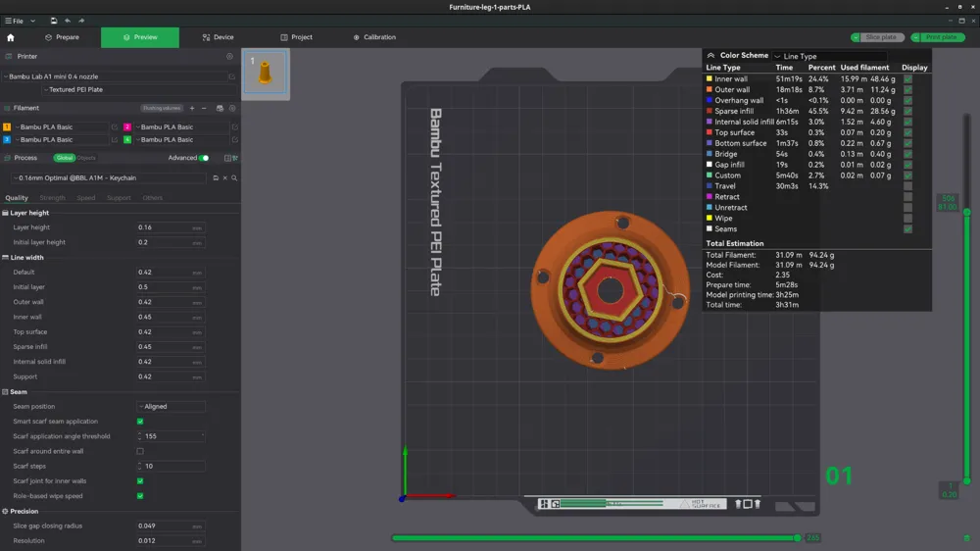Open filament settings gear icon

point(232,108)
